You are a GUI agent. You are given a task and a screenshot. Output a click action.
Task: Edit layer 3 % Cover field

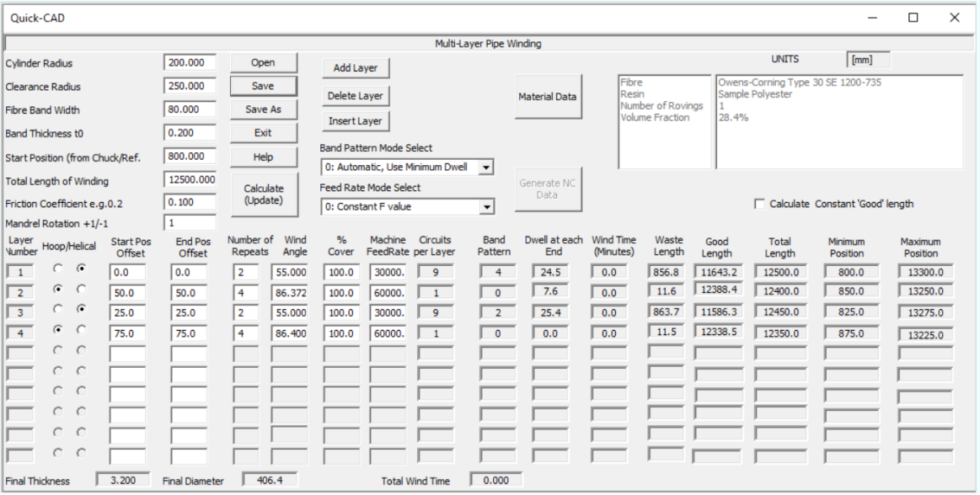point(341,312)
